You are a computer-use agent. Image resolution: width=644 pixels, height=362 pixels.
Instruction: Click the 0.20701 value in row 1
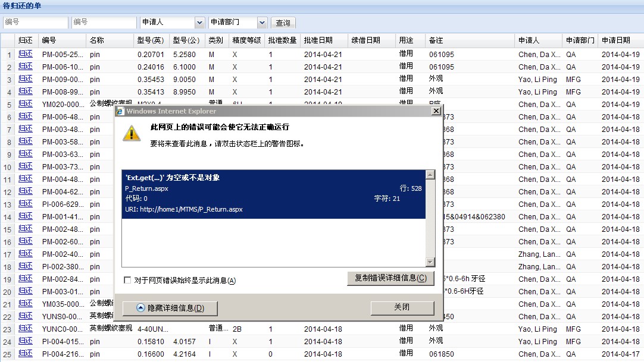point(151,55)
